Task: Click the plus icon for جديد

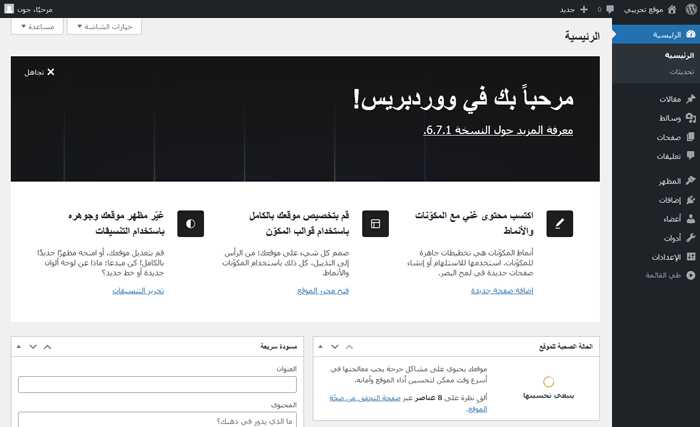Action: (x=583, y=9)
